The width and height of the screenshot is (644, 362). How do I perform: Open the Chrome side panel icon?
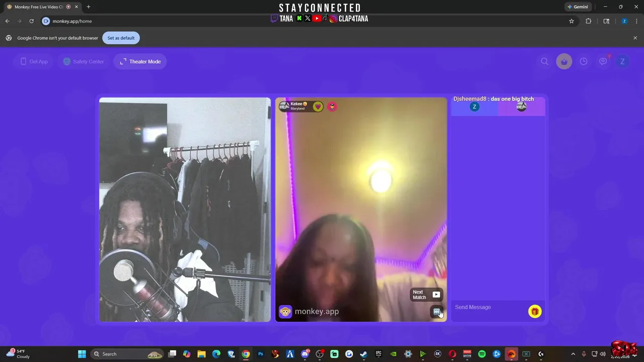pos(606,21)
